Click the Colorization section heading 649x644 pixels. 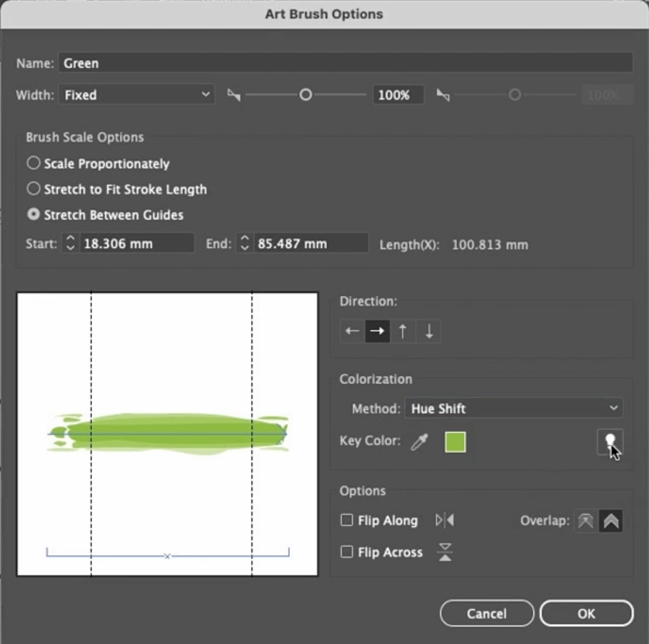(376, 379)
